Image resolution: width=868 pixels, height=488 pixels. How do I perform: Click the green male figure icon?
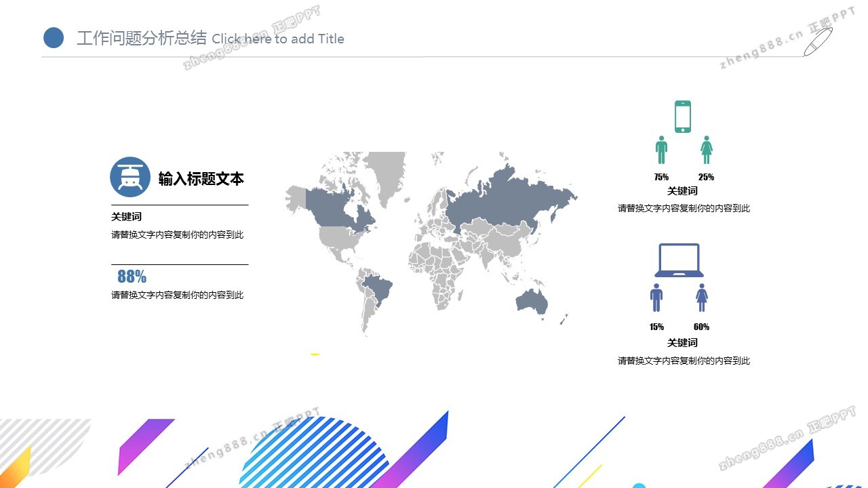(x=661, y=150)
